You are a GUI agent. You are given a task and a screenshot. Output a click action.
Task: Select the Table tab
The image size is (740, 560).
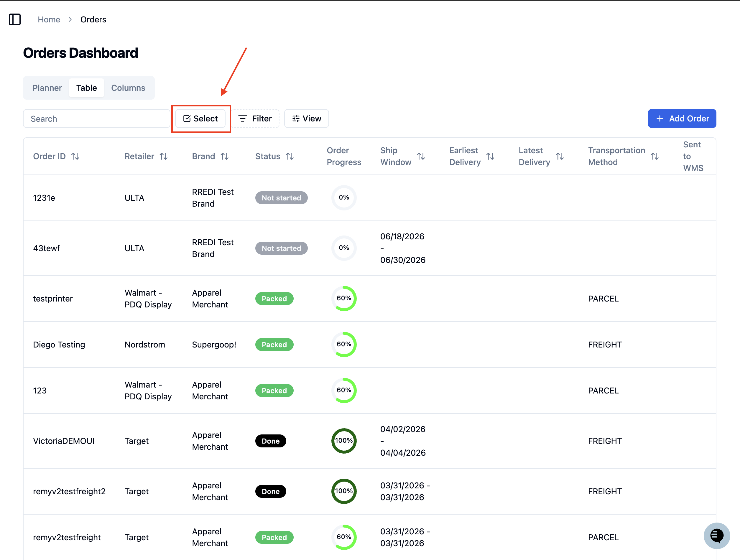pos(87,88)
